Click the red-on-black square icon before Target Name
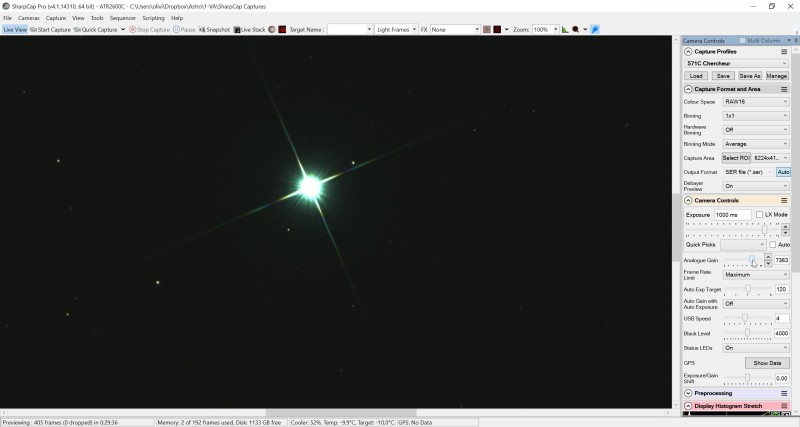800x427 pixels. coord(282,30)
